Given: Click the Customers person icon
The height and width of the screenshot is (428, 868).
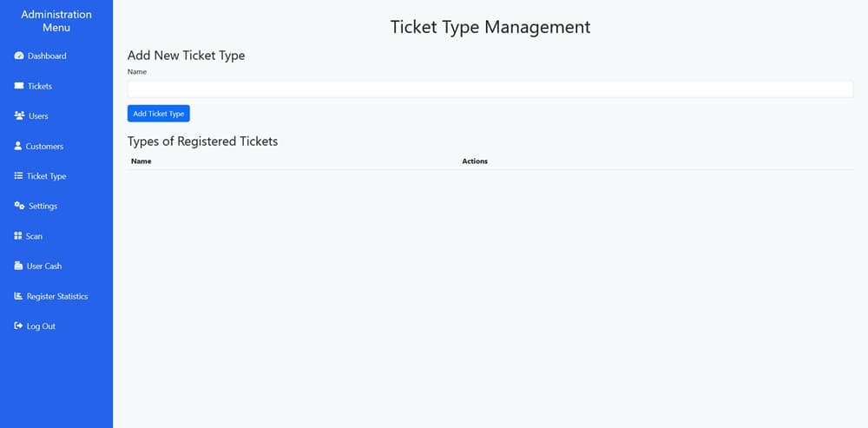Looking at the screenshot, I should tap(18, 146).
